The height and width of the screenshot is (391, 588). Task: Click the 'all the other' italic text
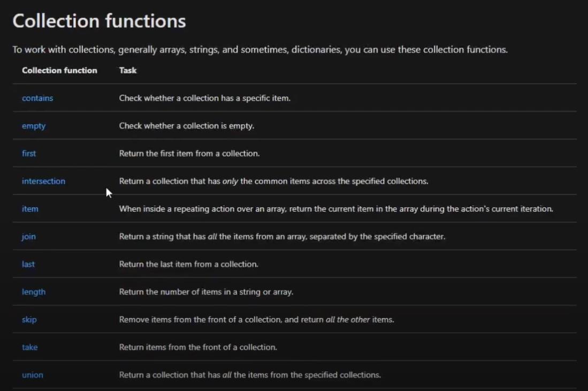click(x=348, y=320)
